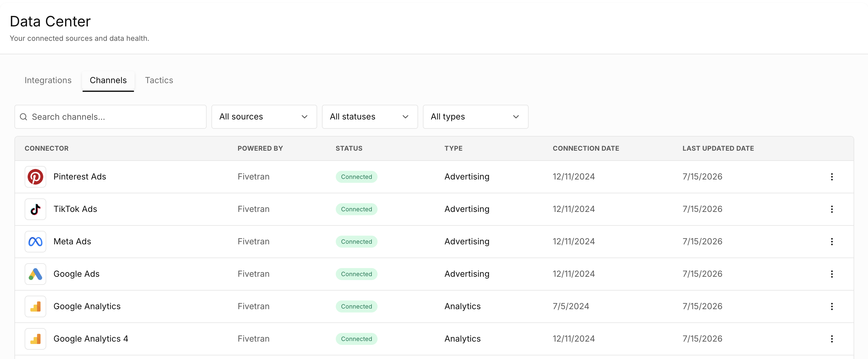The width and height of the screenshot is (868, 359).
Task: Switch to the Integrations tab
Action: [48, 80]
